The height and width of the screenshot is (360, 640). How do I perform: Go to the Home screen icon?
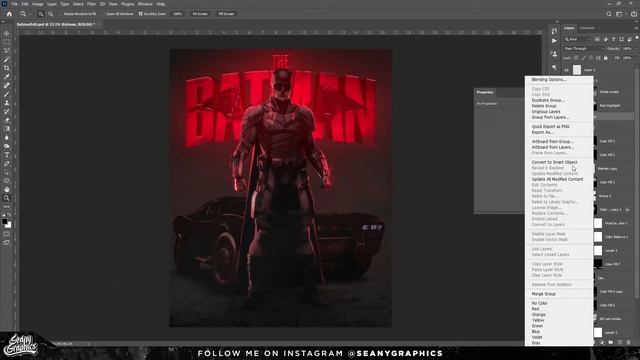point(9,14)
